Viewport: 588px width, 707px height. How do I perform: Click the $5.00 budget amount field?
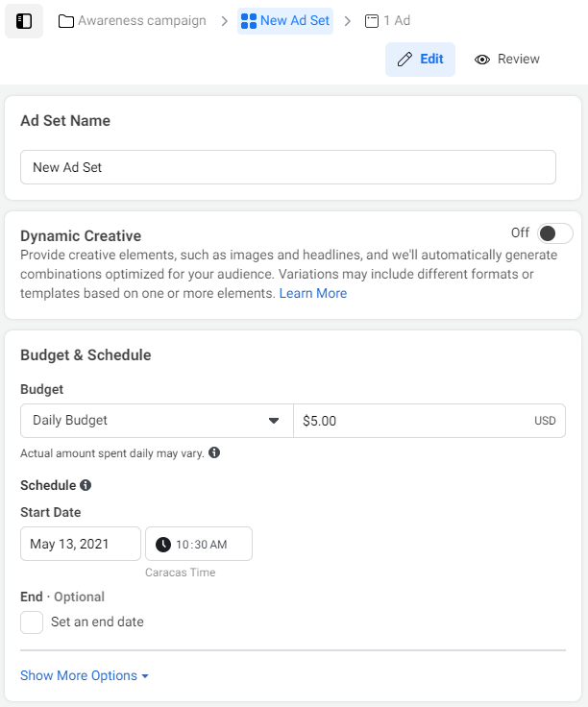[413, 421]
